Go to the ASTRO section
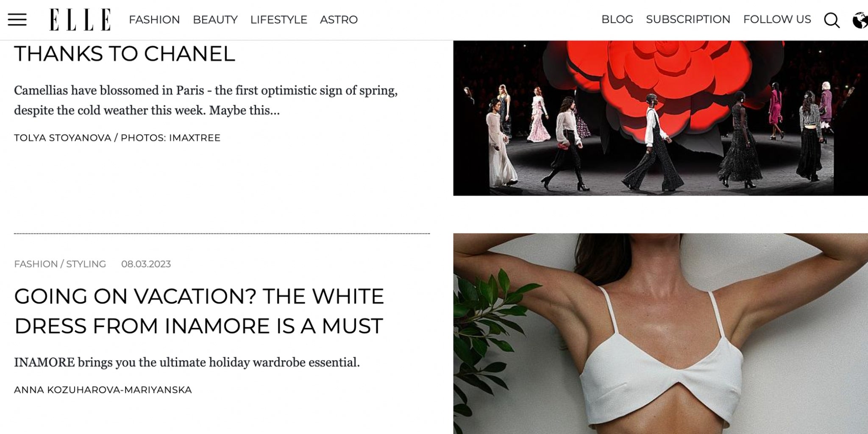This screenshot has height=434, width=868. [339, 19]
